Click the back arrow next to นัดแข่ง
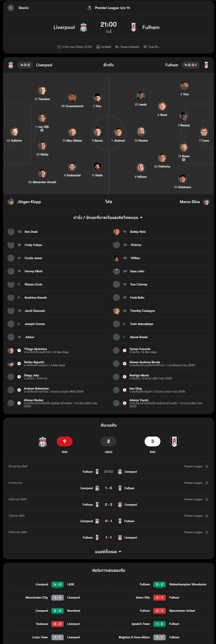 (11, 8)
